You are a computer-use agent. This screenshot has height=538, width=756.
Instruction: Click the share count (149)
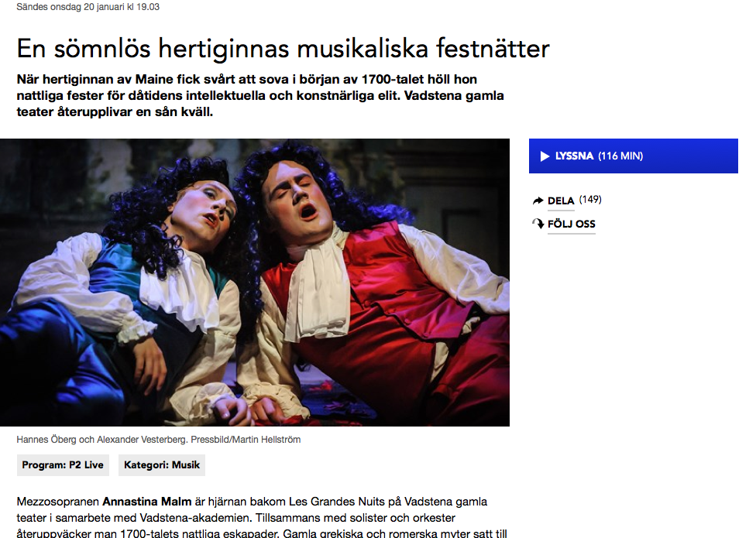point(590,200)
